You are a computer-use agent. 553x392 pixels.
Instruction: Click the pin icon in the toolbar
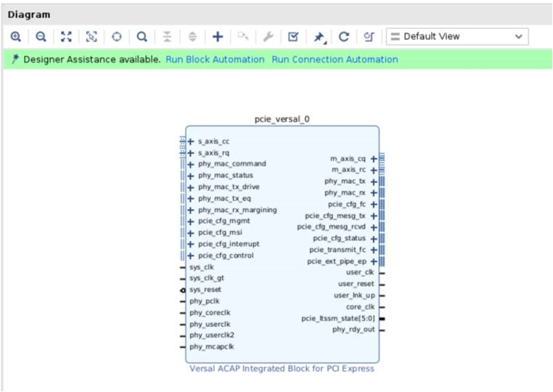(x=319, y=36)
